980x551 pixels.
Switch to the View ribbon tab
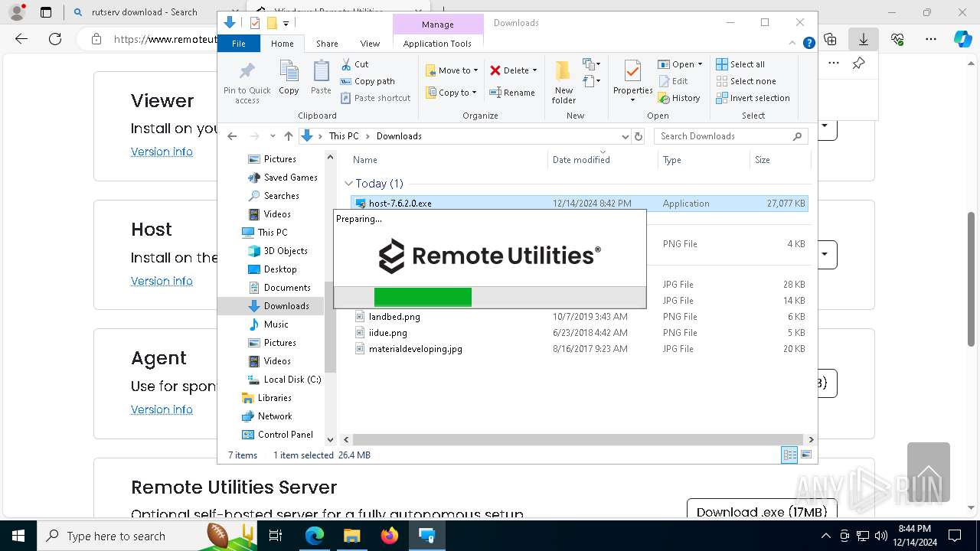[370, 44]
